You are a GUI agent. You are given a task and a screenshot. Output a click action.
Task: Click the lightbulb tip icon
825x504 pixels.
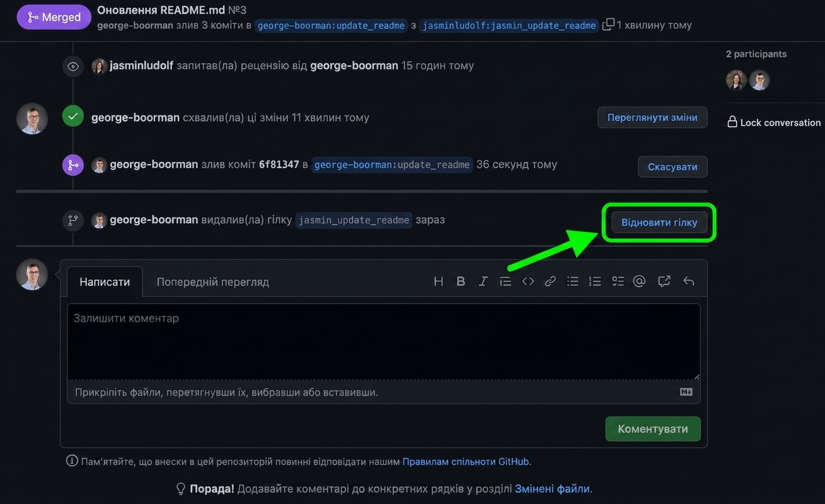click(x=181, y=489)
